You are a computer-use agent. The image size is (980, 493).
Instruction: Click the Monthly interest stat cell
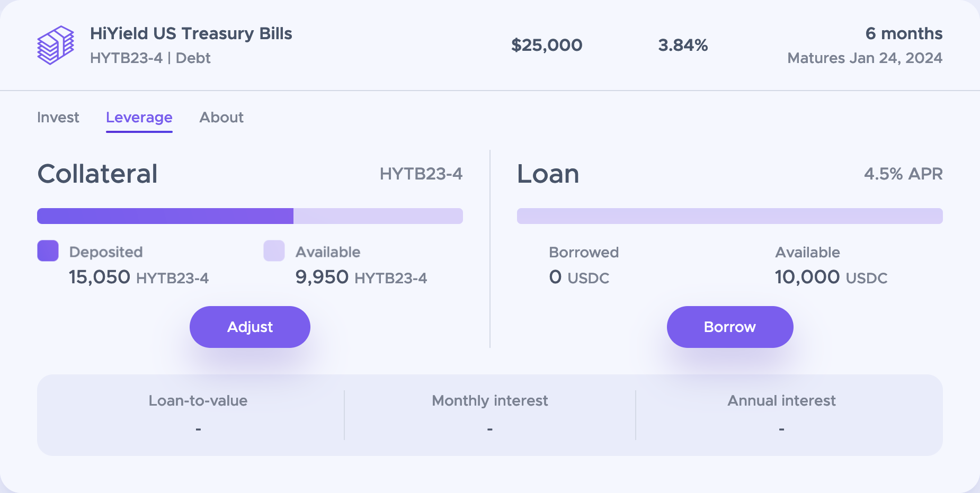click(x=490, y=415)
